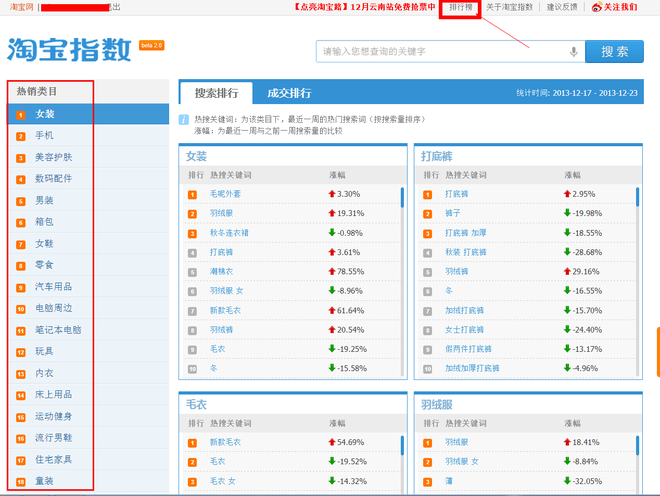Click keyword 女士打底裤

464,330
